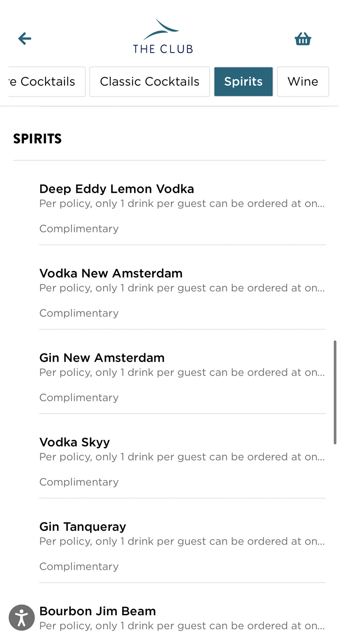The height and width of the screenshot is (644, 339).
Task: Tap the SPIRITS section heading
Action: coord(38,139)
